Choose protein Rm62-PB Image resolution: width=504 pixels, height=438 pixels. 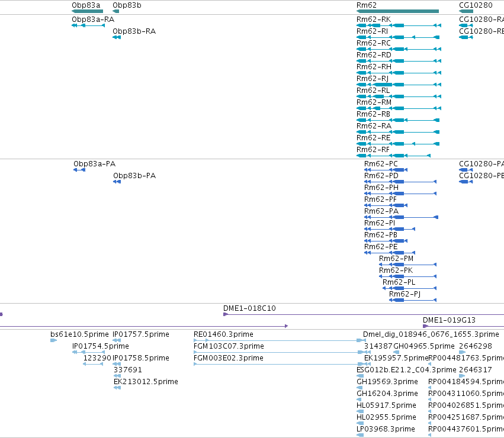click(x=381, y=235)
